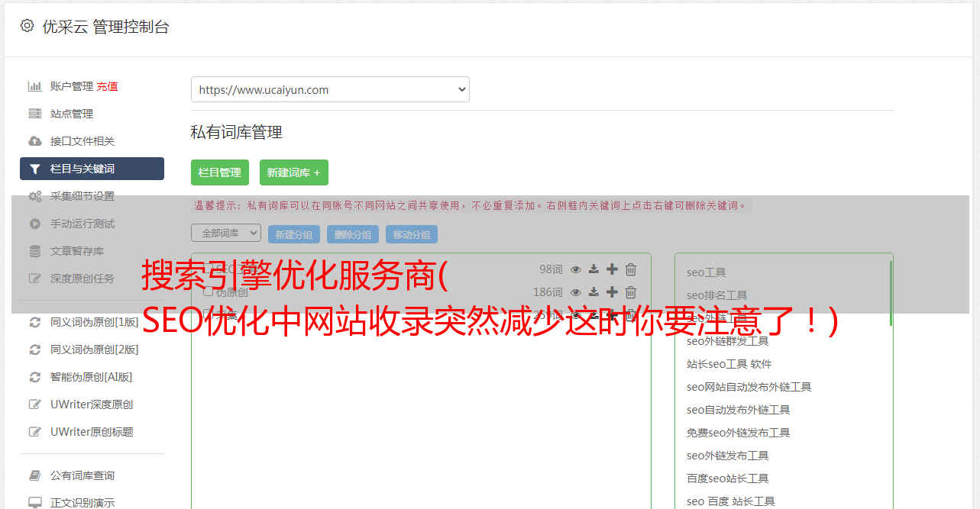Select keyword seo排名工具 in right list
This screenshot has height=509, width=980.
pos(717,295)
